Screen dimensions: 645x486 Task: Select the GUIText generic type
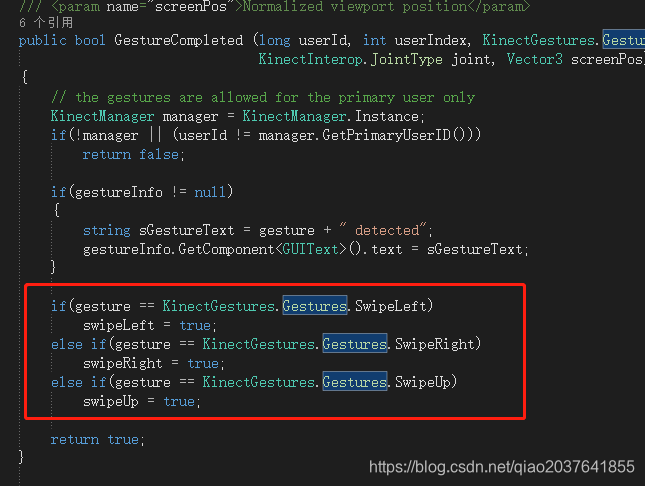[x=311, y=249]
